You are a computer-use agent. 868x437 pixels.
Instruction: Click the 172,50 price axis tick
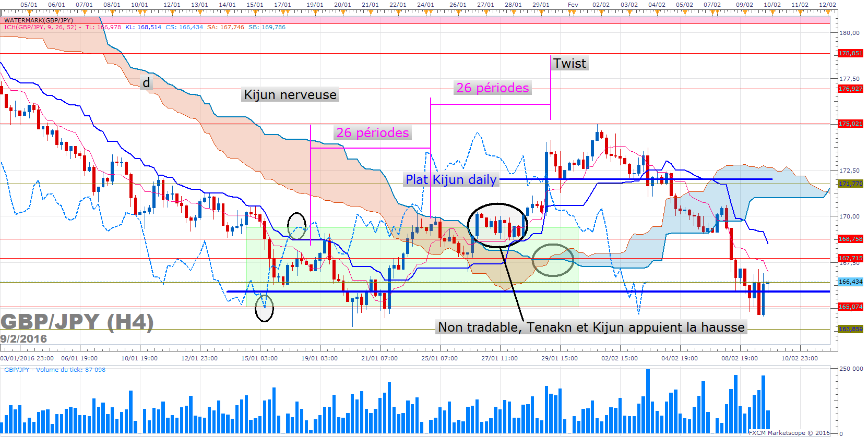(x=849, y=171)
